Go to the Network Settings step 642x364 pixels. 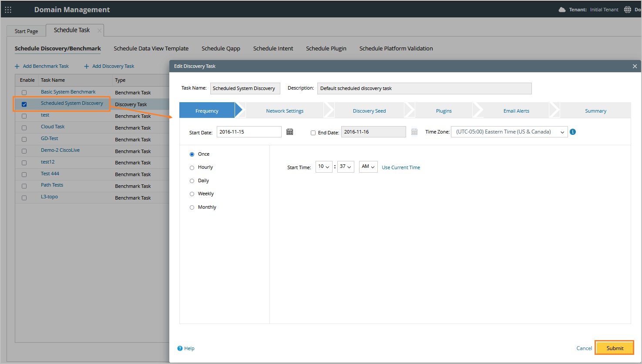point(285,111)
